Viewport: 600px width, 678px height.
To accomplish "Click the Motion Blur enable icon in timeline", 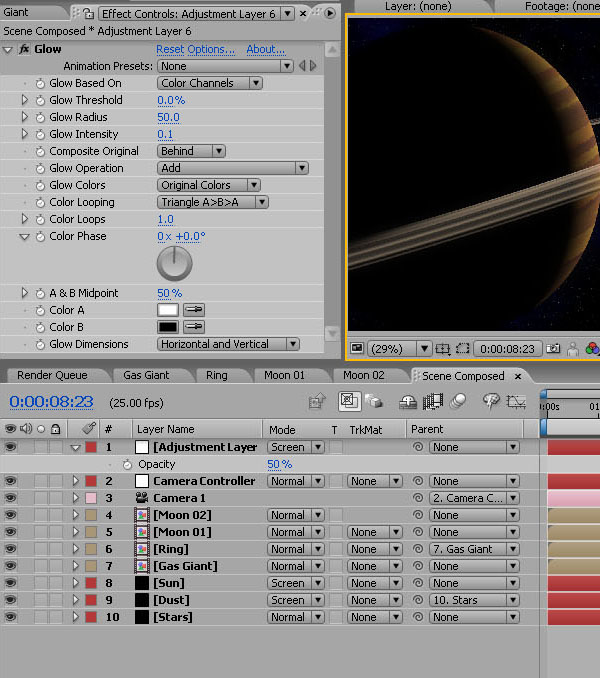I will click(458, 402).
